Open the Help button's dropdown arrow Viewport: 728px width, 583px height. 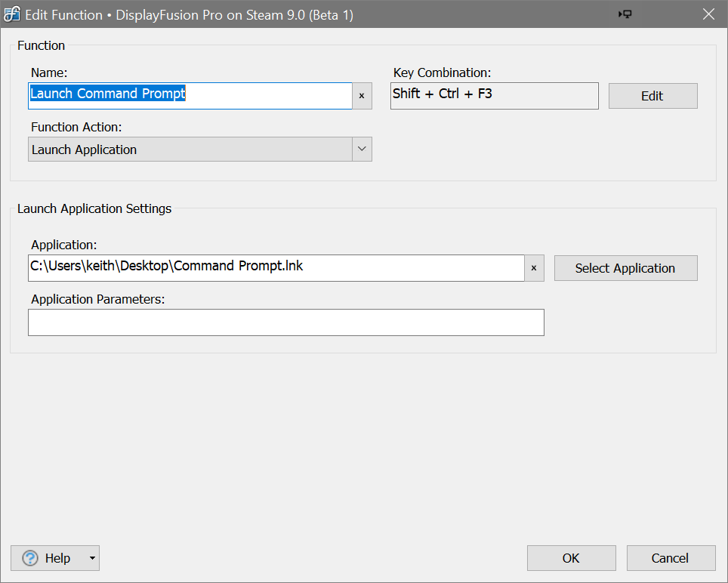[92, 558]
